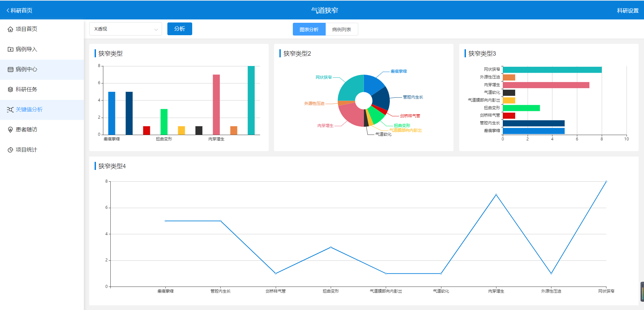Switch to the 病例列表 tab
The height and width of the screenshot is (310, 644).
341,29
